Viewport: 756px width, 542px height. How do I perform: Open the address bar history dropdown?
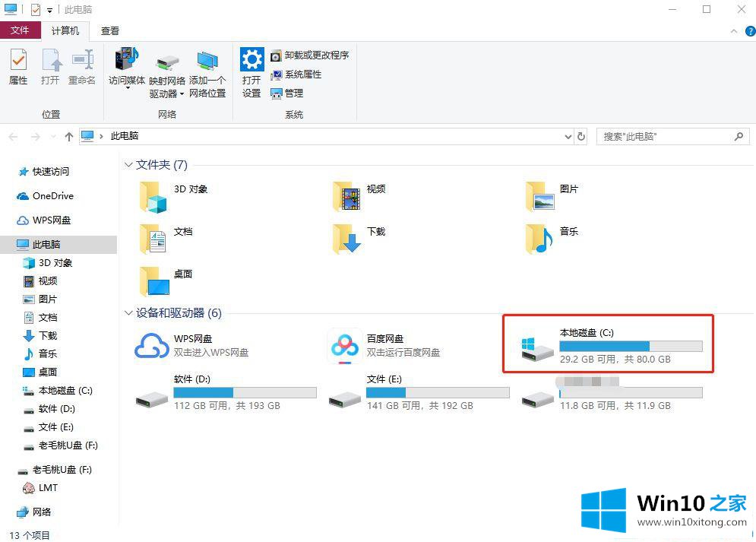click(x=568, y=136)
